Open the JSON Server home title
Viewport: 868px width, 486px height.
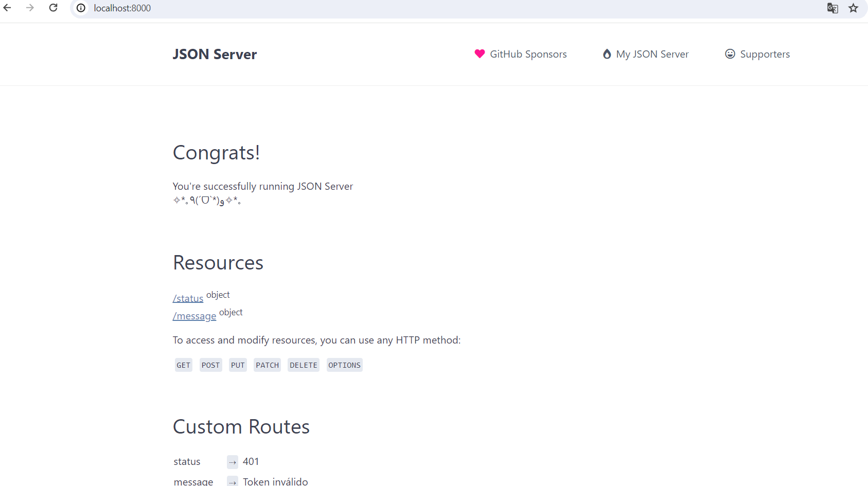(x=215, y=54)
